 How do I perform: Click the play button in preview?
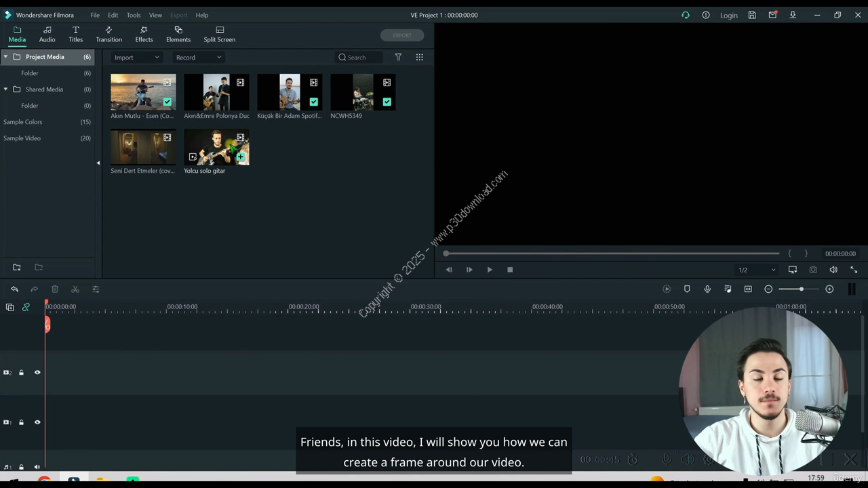490,270
